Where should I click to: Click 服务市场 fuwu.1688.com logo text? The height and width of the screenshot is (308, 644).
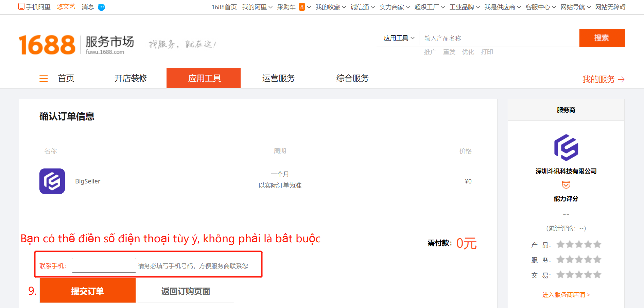tap(109, 45)
